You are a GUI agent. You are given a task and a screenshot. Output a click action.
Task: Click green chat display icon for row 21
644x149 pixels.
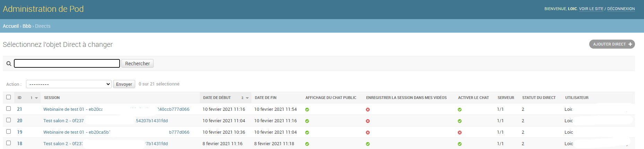[x=307, y=109]
